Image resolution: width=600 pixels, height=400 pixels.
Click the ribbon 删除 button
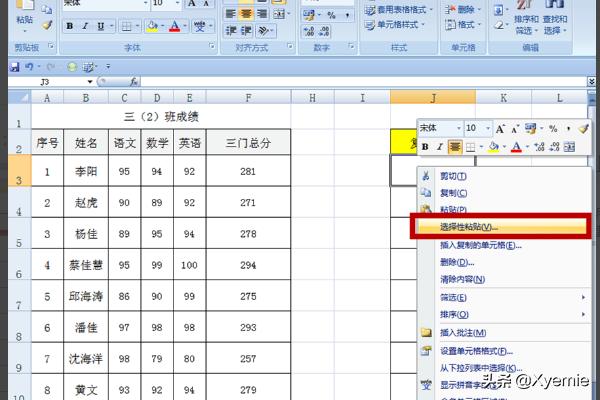click(x=463, y=10)
